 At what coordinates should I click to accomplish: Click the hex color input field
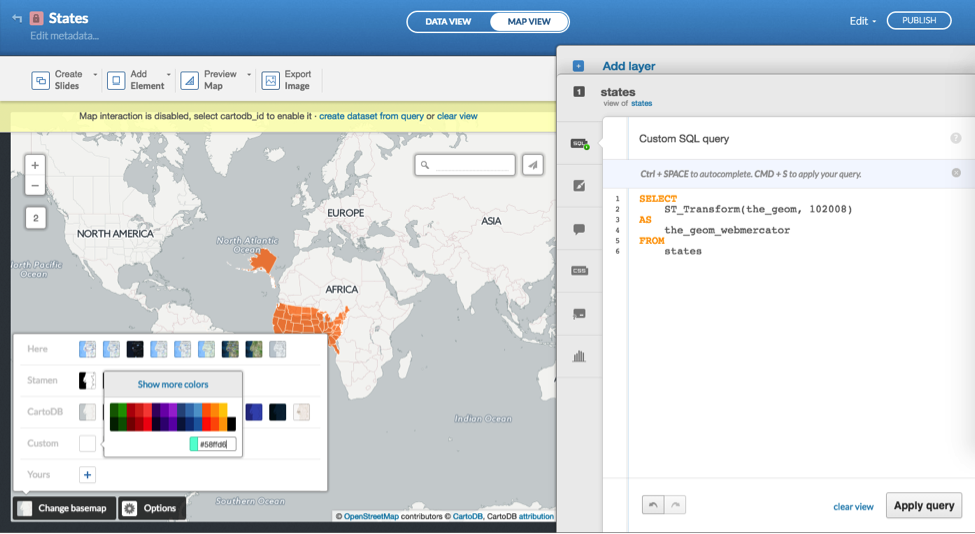pyautogui.click(x=217, y=444)
